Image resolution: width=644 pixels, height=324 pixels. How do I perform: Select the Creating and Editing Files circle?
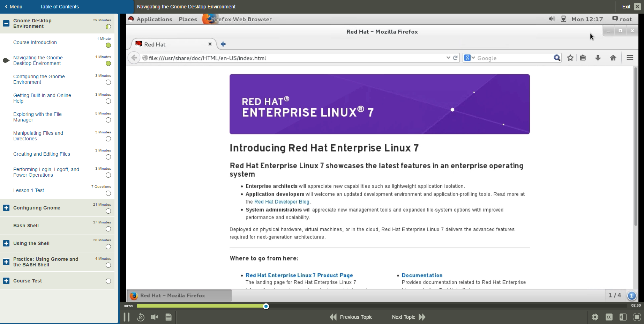click(108, 157)
